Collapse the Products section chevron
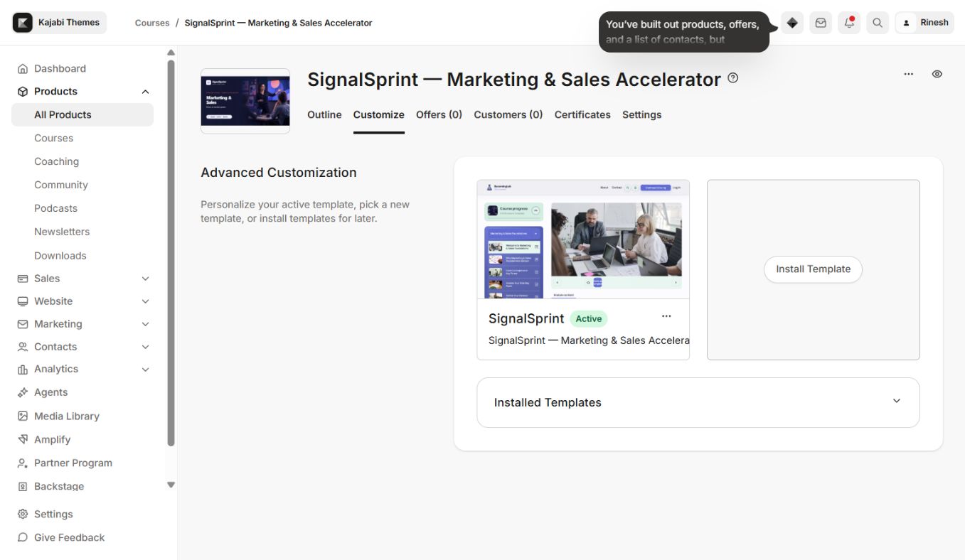This screenshot has width=965, height=560. 145,92
